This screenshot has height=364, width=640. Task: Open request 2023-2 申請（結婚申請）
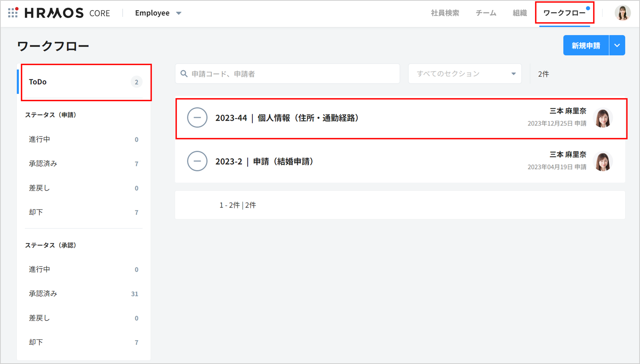point(264,161)
